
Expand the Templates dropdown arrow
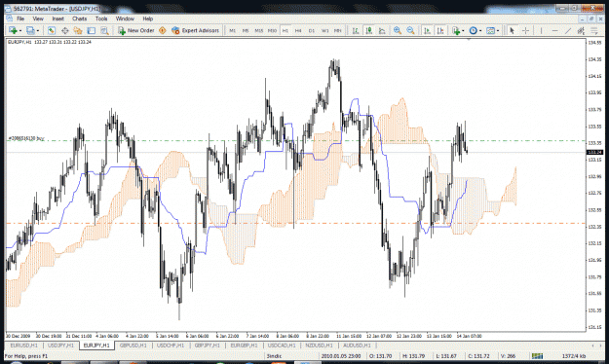tap(498, 30)
